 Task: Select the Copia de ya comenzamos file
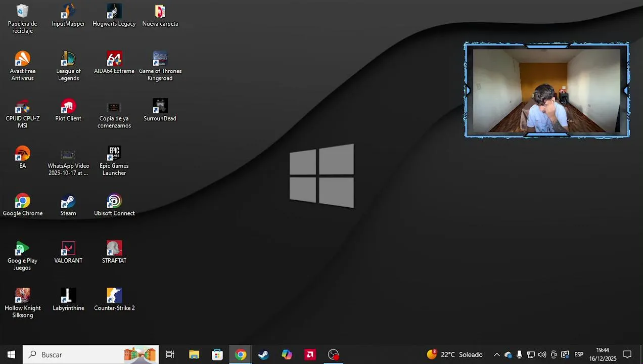[114, 114]
